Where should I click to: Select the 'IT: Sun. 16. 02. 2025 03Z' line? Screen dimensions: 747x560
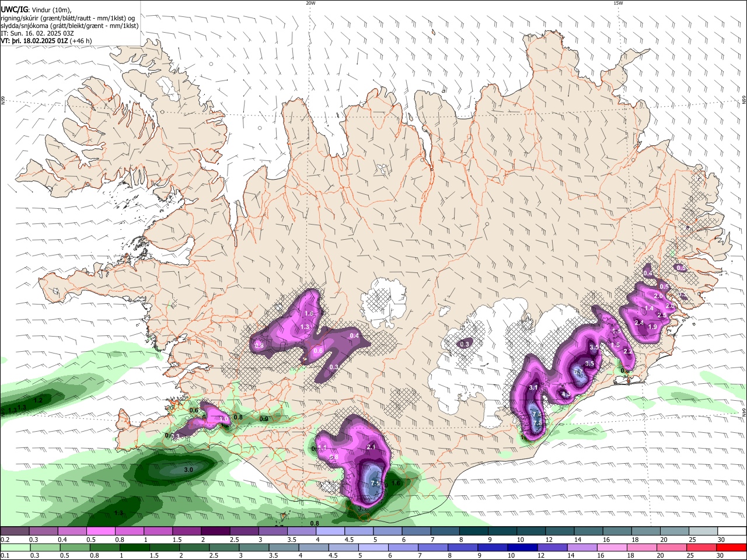37,33
